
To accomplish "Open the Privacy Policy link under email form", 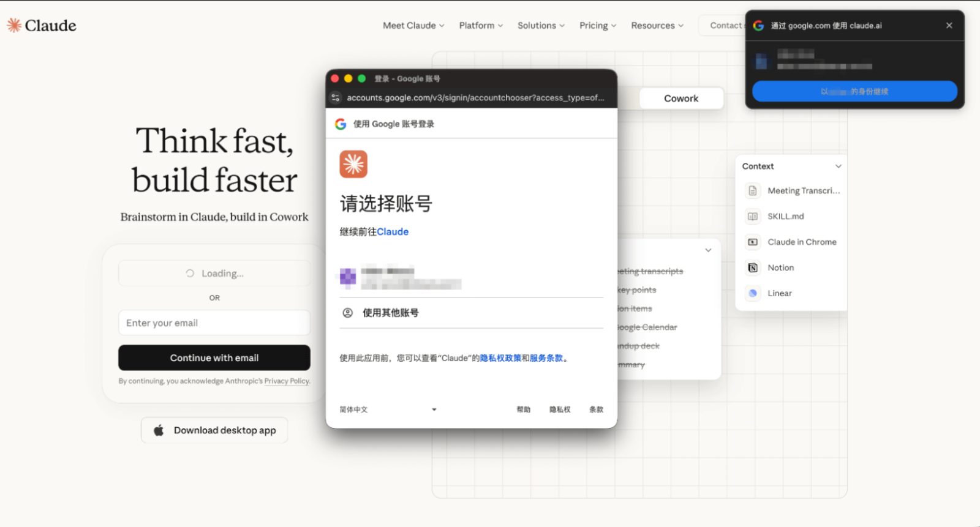I will point(287,381).
